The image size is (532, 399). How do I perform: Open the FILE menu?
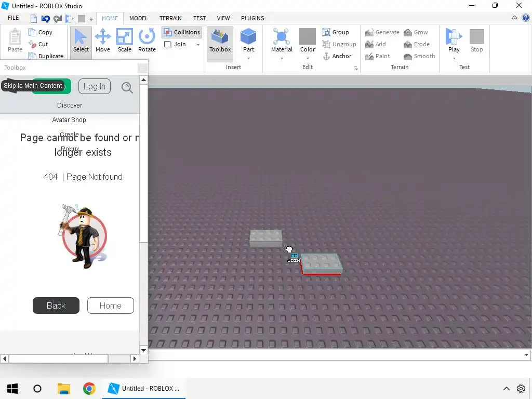coord(13,18)
